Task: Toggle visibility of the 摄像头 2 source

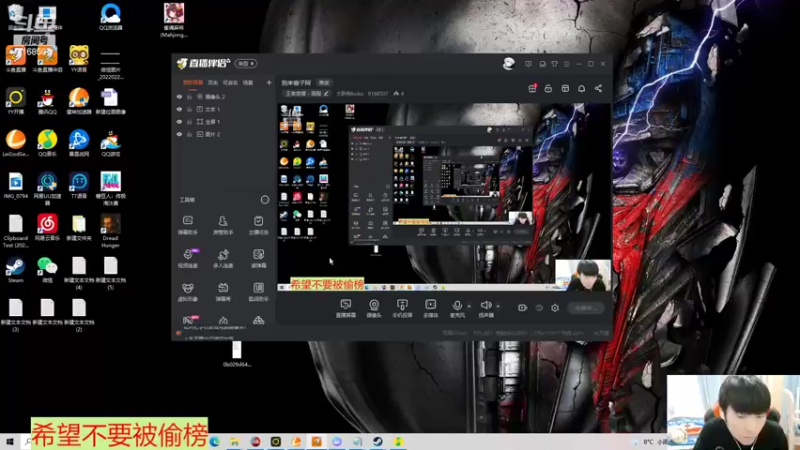Action: (x=179, y=96)
